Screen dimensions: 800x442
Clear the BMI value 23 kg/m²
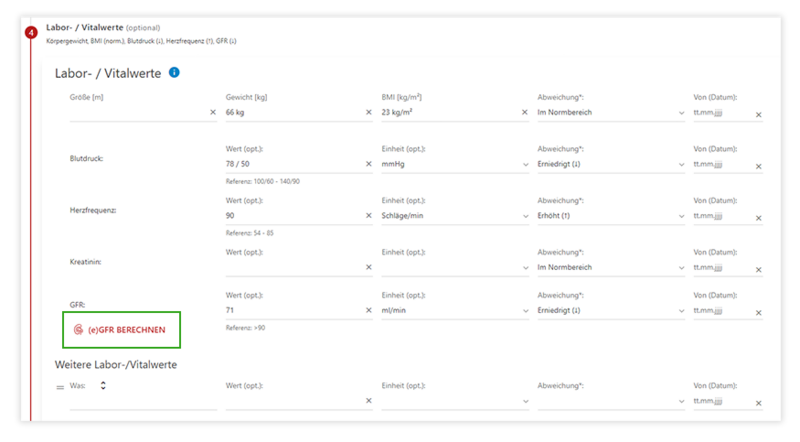coord(525,113)
